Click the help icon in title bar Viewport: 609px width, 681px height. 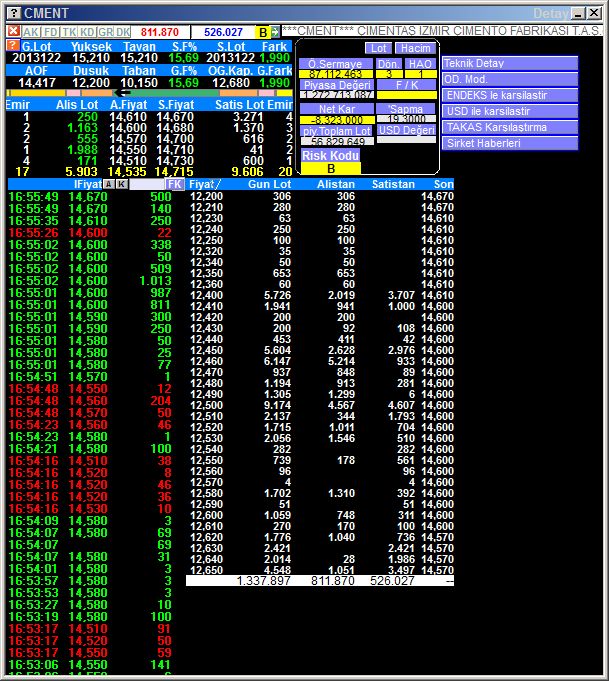pos(14,13)
